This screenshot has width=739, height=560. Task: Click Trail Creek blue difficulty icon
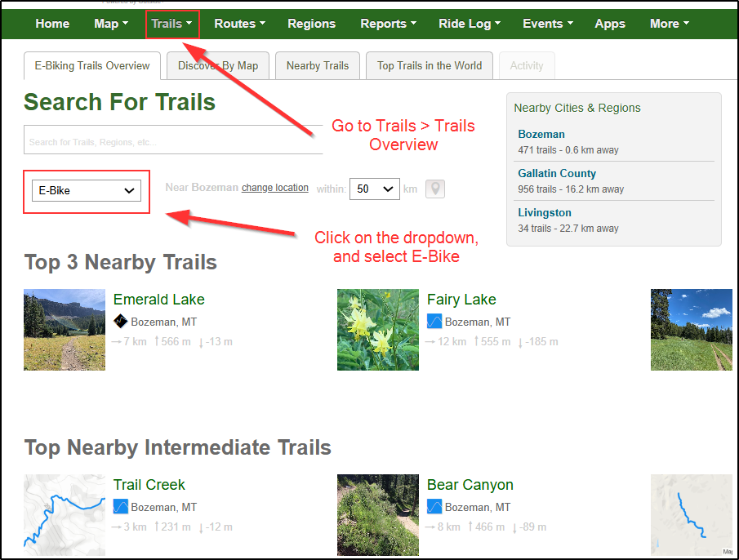[x=121, y=507]
